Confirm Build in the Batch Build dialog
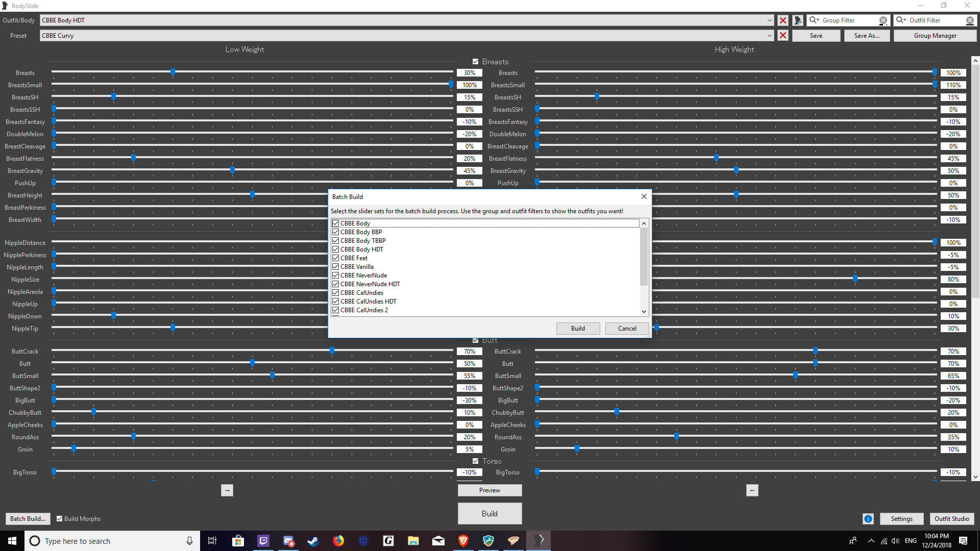Viewport: 980px width, 551px height. coord(578,329)
